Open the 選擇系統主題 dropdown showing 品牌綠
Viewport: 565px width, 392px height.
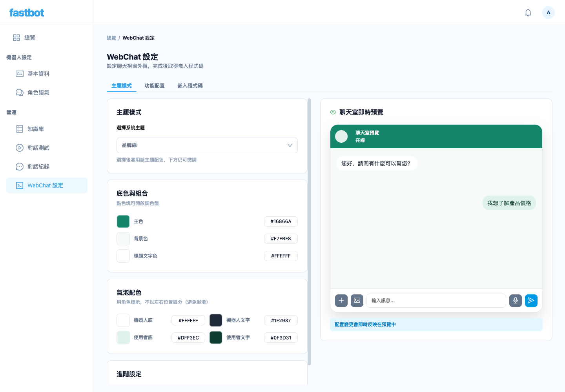207,145
